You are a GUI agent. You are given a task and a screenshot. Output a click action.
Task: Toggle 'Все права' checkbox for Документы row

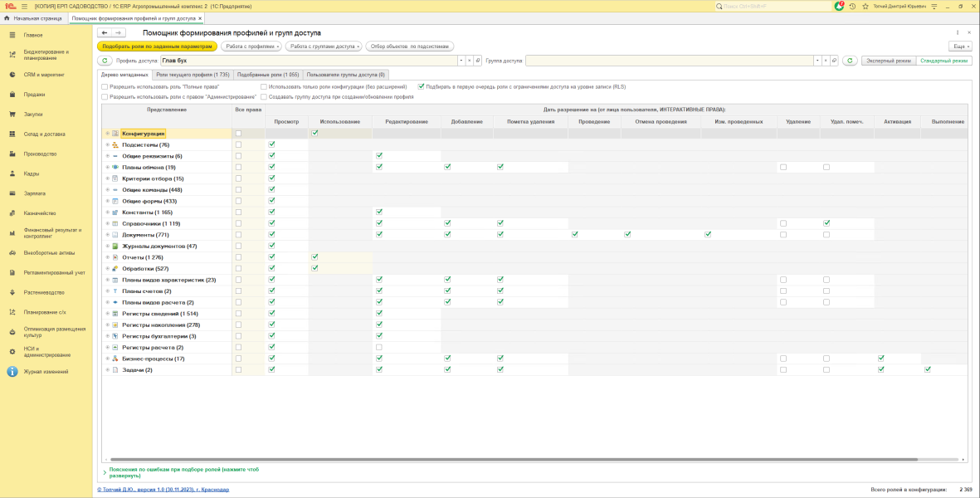(239, 235)
